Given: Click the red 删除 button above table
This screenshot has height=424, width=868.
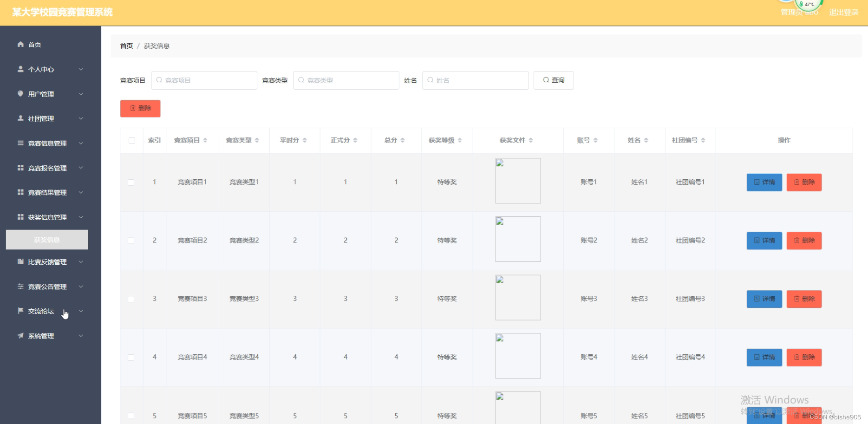Looking at the screenshot, I should pyautogui.click(x=140, y=108).
